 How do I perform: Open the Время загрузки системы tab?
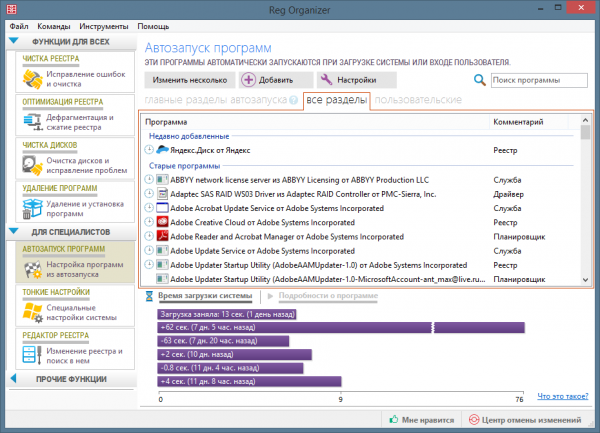pos(205,296)
